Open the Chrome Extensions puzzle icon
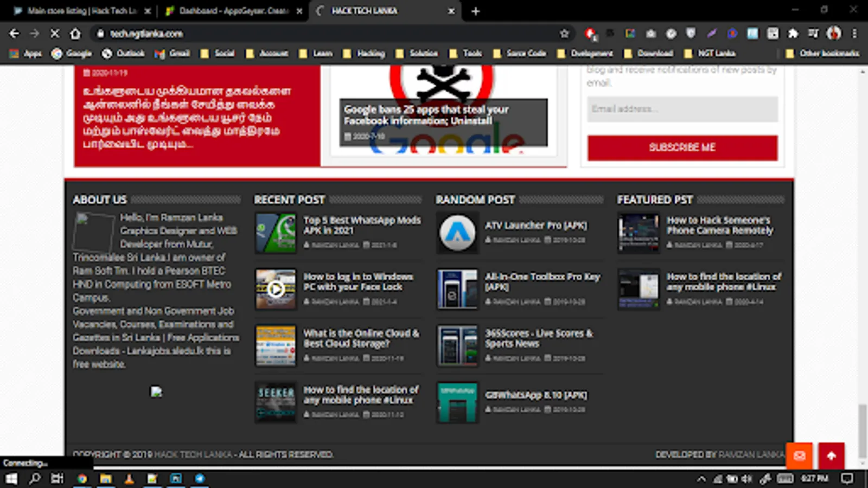Image resolution: width=868 pixels, height=488 pixels. tap(793, 34)
